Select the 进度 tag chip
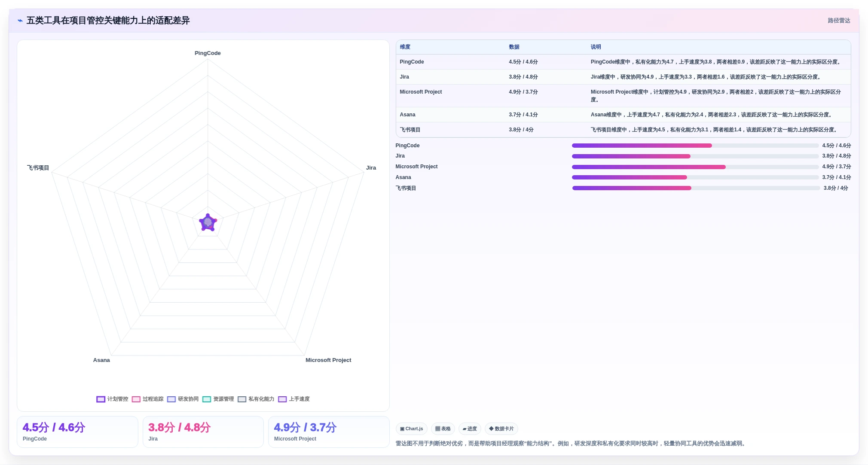 (x=470, y=429)
